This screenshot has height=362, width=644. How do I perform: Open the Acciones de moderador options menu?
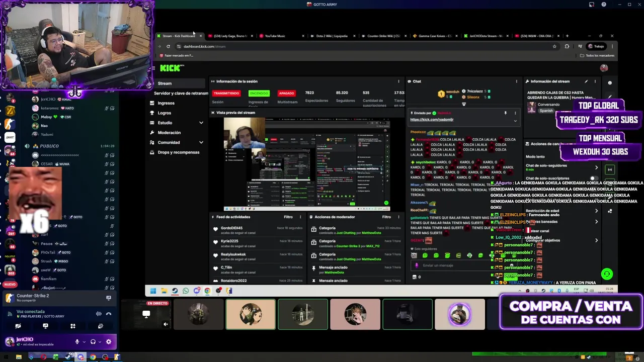[x=398, y=217]
